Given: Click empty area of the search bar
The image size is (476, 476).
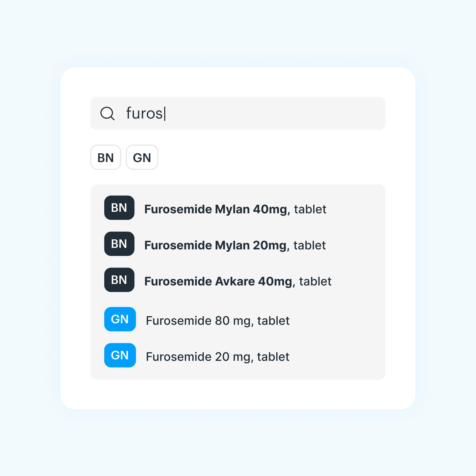Looking at the screenshot, I should click(276, 113).
